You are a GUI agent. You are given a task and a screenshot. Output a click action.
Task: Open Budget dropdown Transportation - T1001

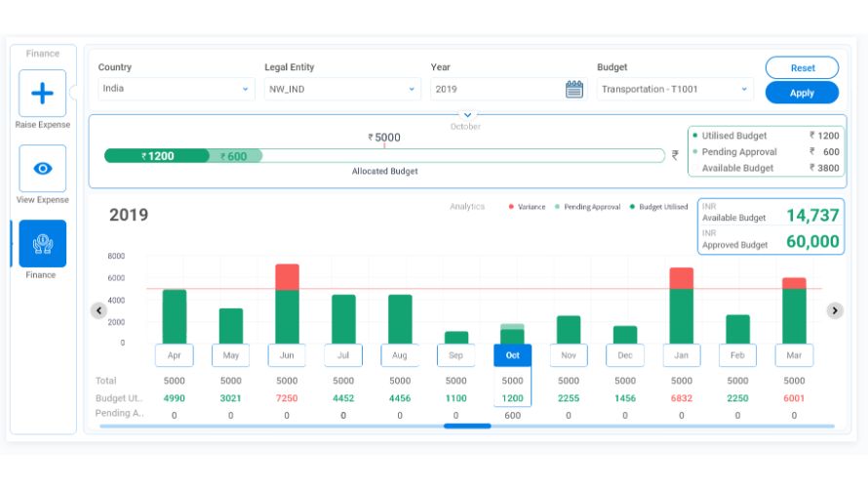pyautogui.click(x=675, y=89)
